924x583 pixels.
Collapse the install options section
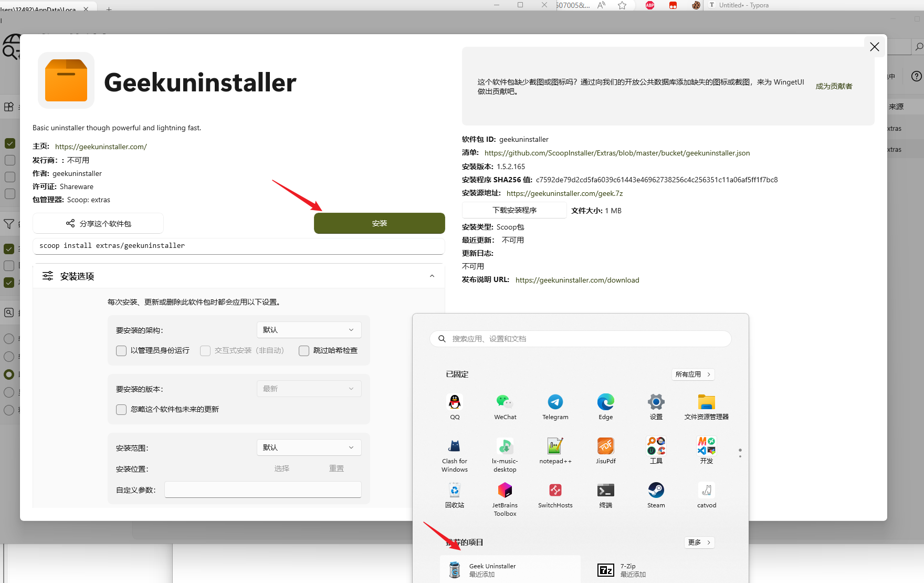pyautogui.click(x=432, y=276)
